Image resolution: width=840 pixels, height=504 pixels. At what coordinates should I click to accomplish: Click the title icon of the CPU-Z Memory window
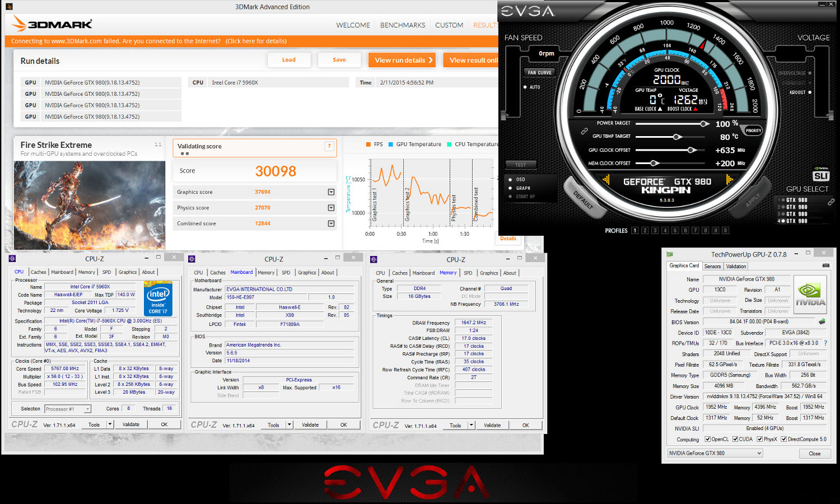[x=374, y=259]
